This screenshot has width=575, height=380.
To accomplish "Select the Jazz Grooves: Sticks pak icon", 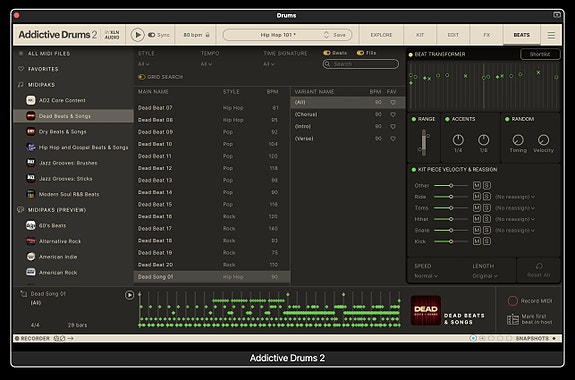I will pyautogui.click(x=31, y=179).
